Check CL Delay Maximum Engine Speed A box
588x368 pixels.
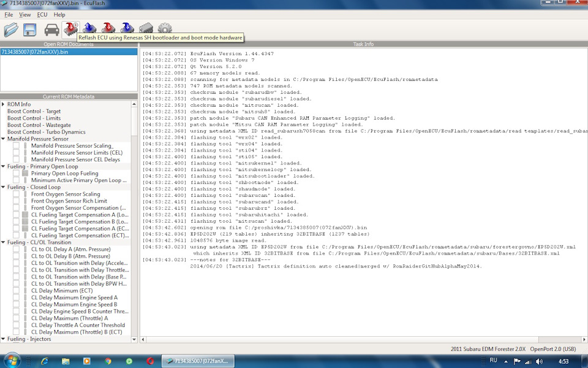pyautogui.click(x=16, y=297)
